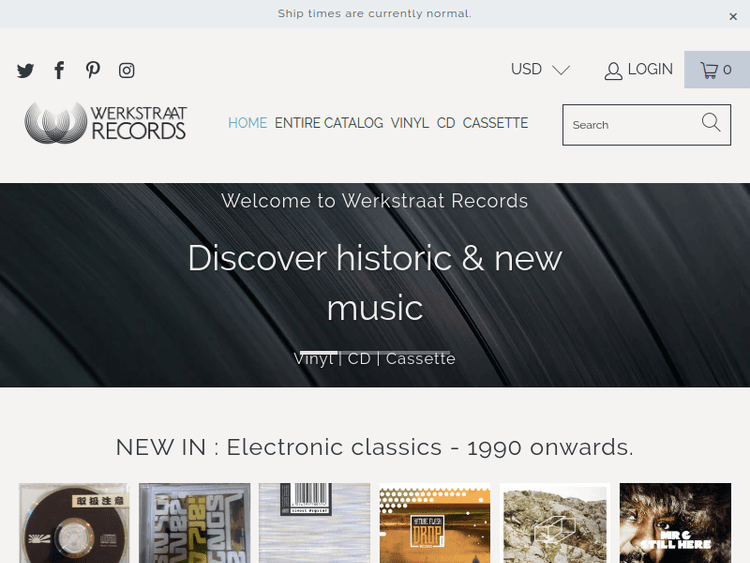
Task: Open the first CD disc product thumbnail
Action: coord(74,523)
